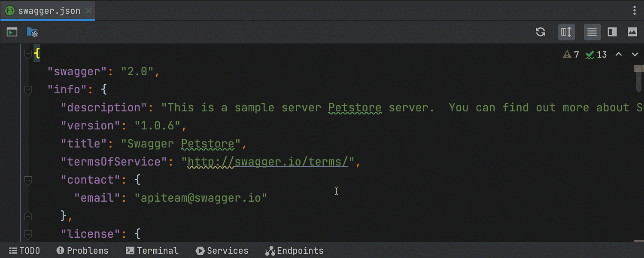
Task: Open the Problems tool window
Action: coord(82,251)
